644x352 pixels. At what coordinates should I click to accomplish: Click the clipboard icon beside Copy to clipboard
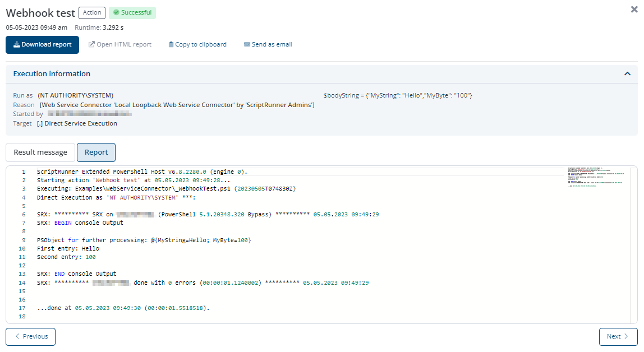pyautogui.click(x=171, y=45)
